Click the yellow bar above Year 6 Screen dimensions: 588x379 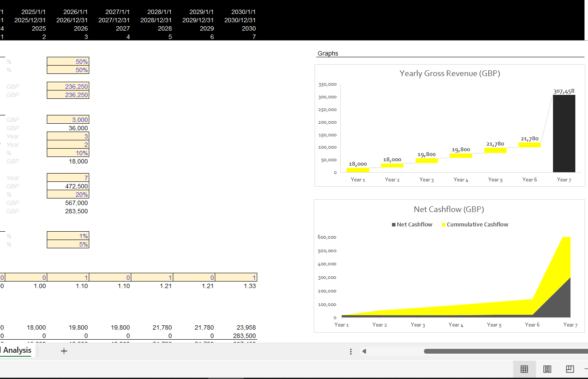point(529,145)
